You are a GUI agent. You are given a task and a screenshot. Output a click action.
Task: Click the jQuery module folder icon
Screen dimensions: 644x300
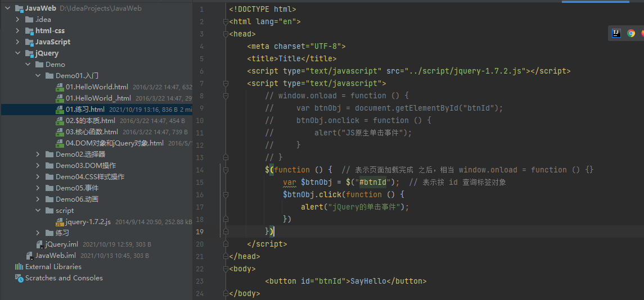tap(29, 53)
